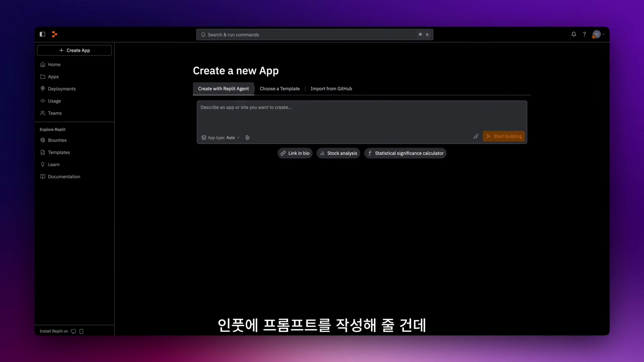Click the Templates file icon
The image size is (644, 362).
point(43,152)
